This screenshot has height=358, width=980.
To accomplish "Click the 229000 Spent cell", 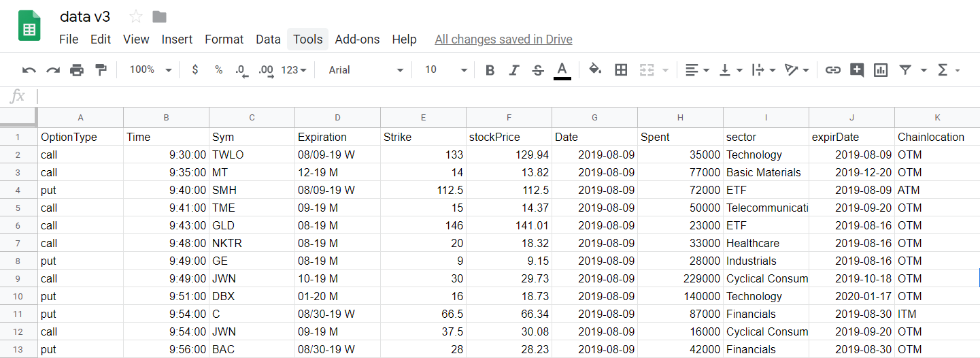I will click(x=681, y=278).
